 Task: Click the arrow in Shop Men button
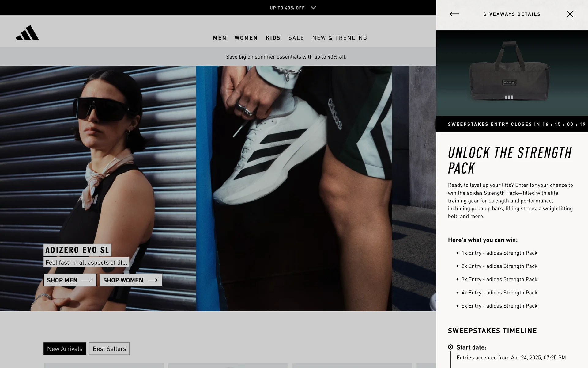(87, 280)
